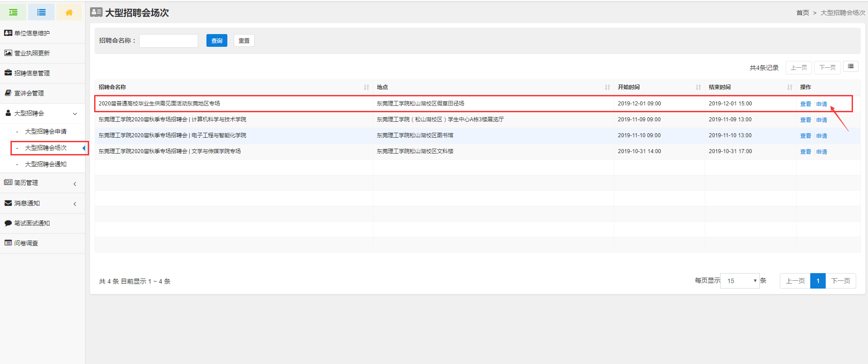Sort by 地点 column sort icon
Screen dimensions: 868x364
[607, 87]
